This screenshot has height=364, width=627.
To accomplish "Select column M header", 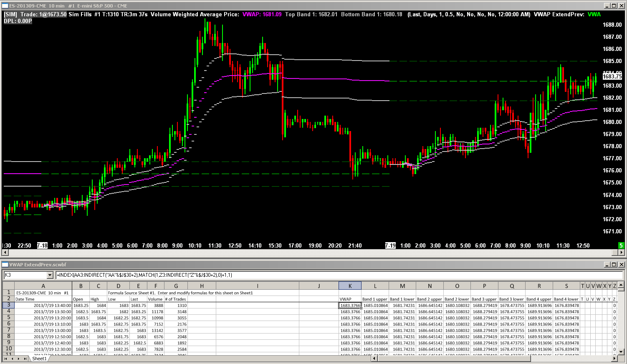I will point(402,286).
